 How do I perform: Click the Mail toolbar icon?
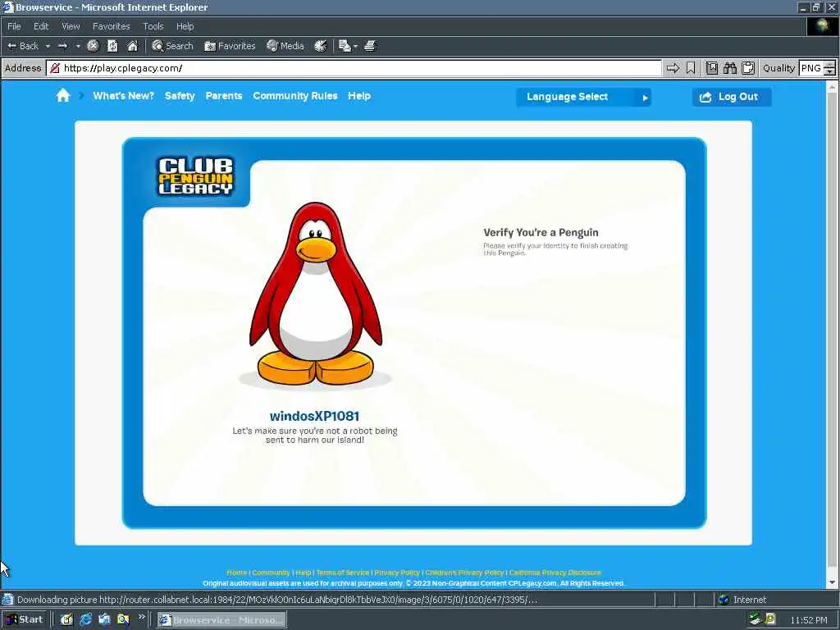(345, 46)
